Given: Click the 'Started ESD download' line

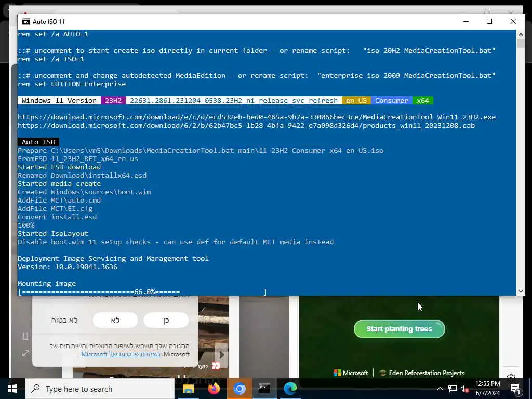Looking at the screenshot, I should click(59, 167).
